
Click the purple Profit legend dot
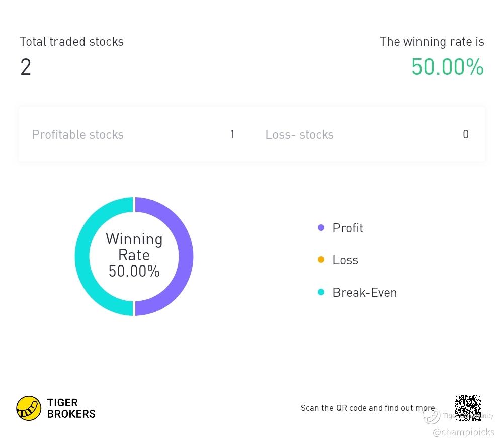321,228
